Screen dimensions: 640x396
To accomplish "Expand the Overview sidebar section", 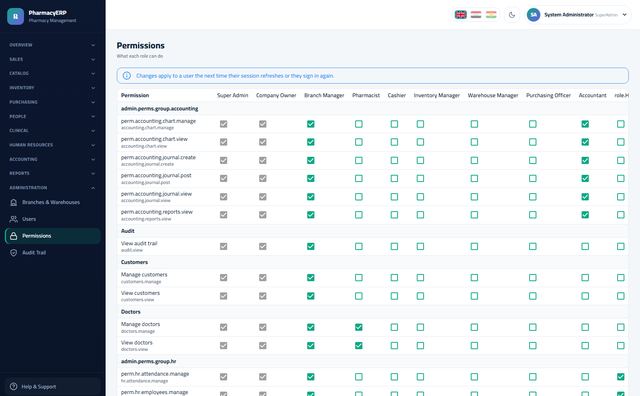I will coord(53,45).
